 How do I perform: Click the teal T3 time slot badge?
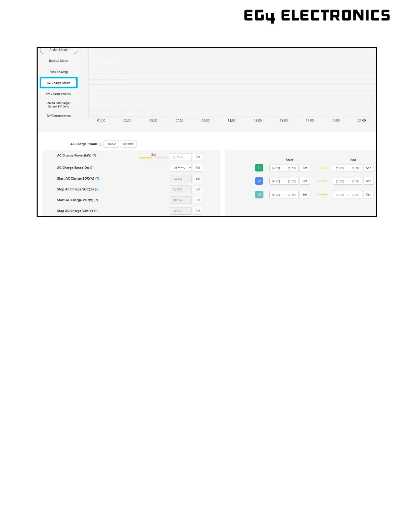click(259, 194)
